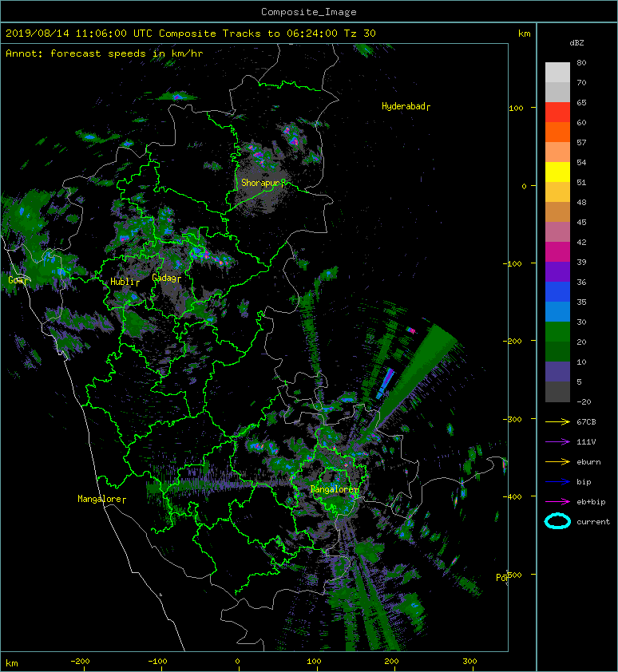
Task: Select the magenta dBZ color swatch
Action: tap(557, 252)
